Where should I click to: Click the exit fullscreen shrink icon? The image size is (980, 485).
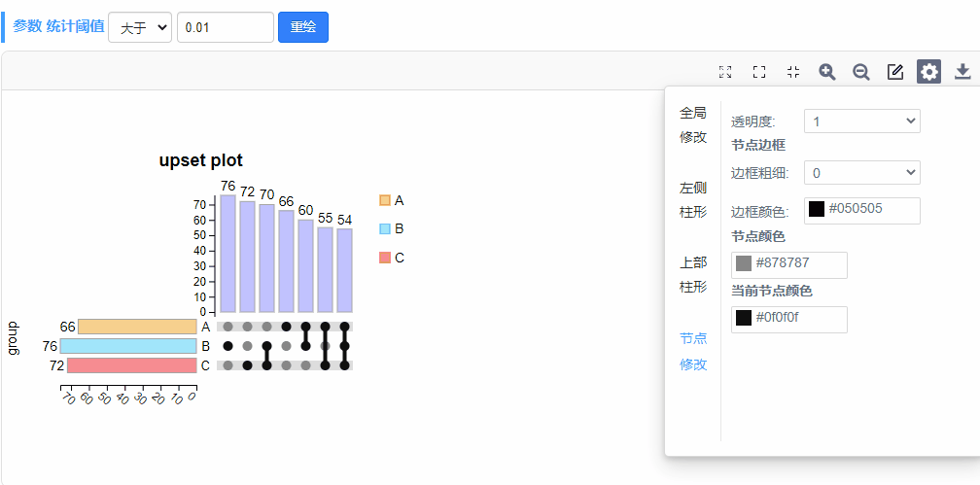coord(793,72)
